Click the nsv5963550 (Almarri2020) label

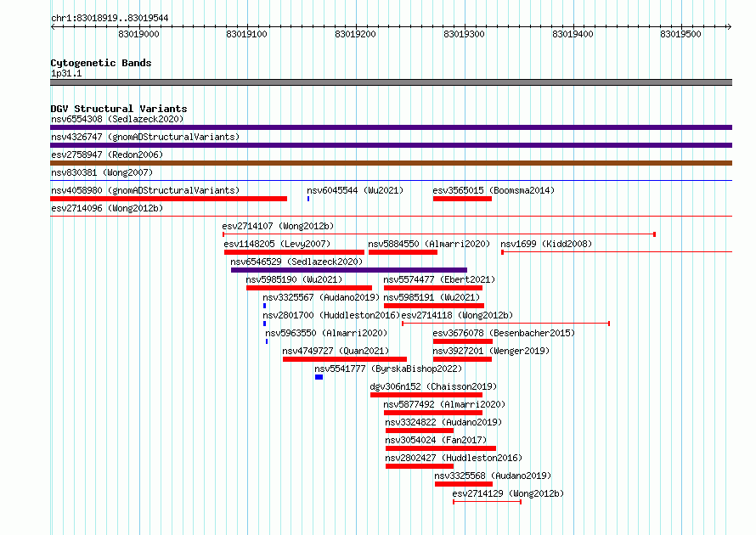(326, 333)
